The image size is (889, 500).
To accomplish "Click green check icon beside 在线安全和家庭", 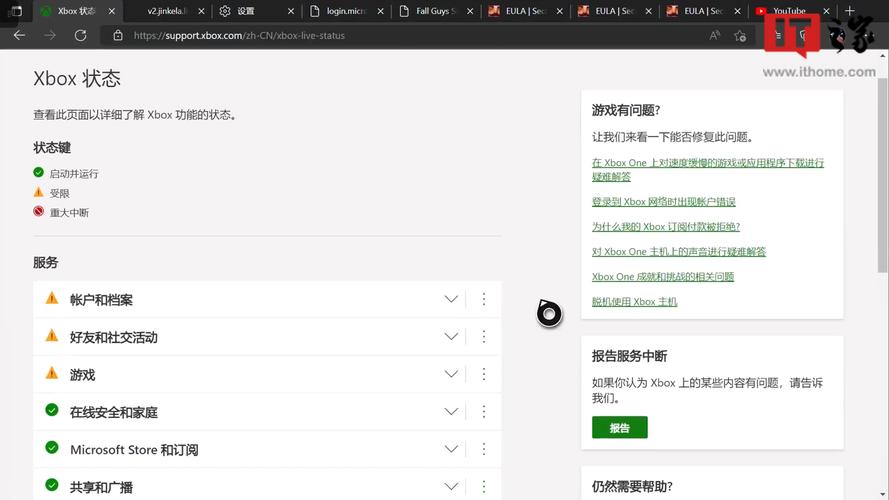I will point(52,410).
